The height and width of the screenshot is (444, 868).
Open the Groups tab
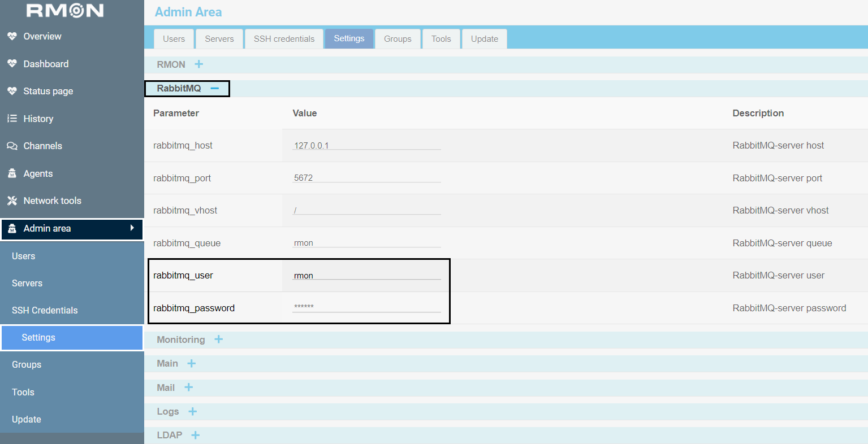point(398,39)
